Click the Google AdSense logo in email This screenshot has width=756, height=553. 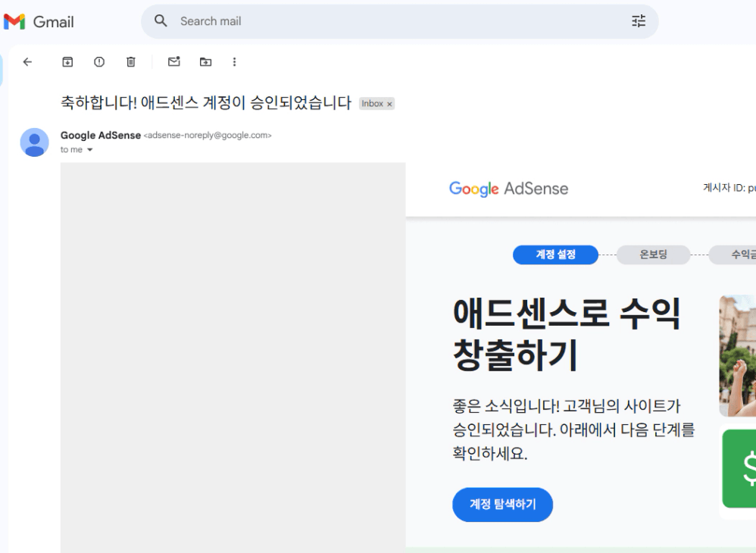tap(508, 189)
